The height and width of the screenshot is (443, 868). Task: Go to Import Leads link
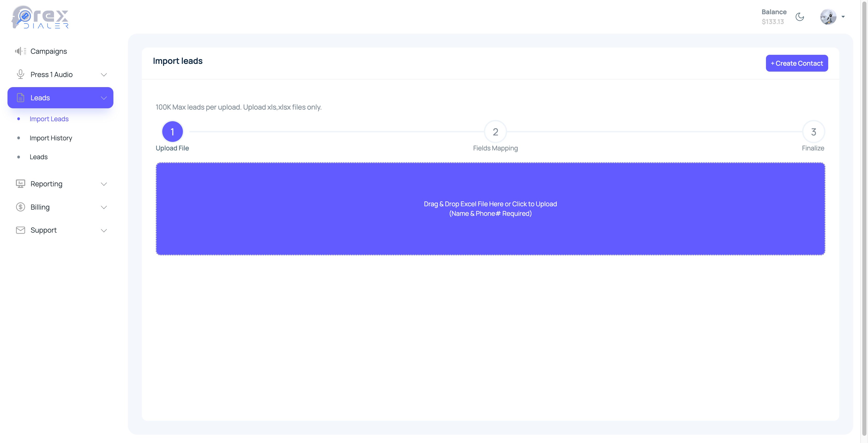click(49, 119)
